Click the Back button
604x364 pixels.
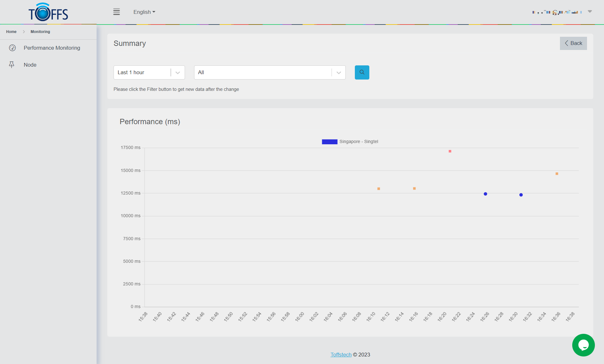(573, 43)
